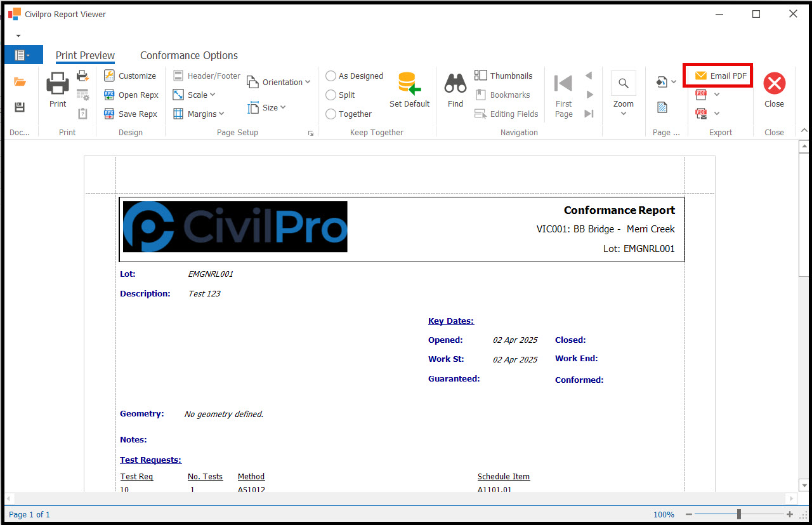Click the Next Page arrow
812x525 pixels.
[589, 95]
